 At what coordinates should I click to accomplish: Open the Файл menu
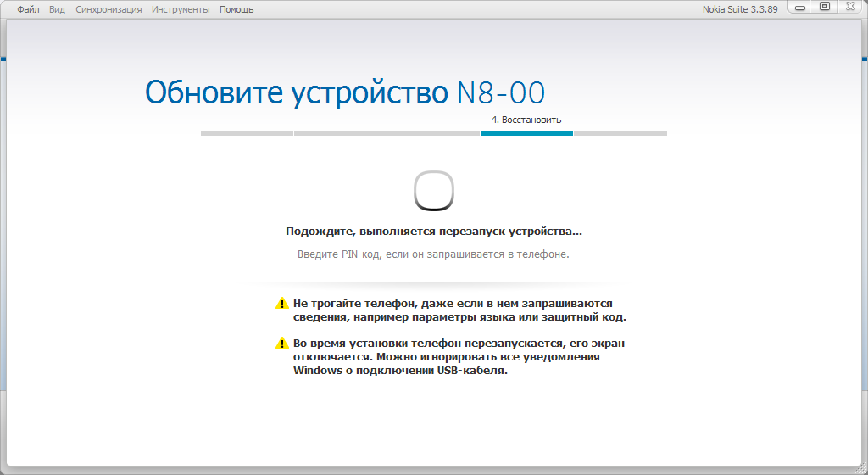tap(28, 9)
